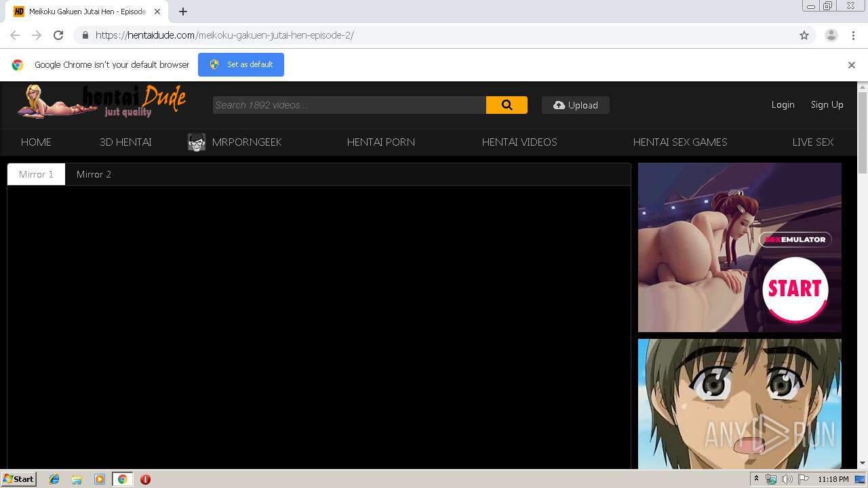Open the HOME menu item
The height and width of the screenshot is (488, 868).
coord(36,142)
